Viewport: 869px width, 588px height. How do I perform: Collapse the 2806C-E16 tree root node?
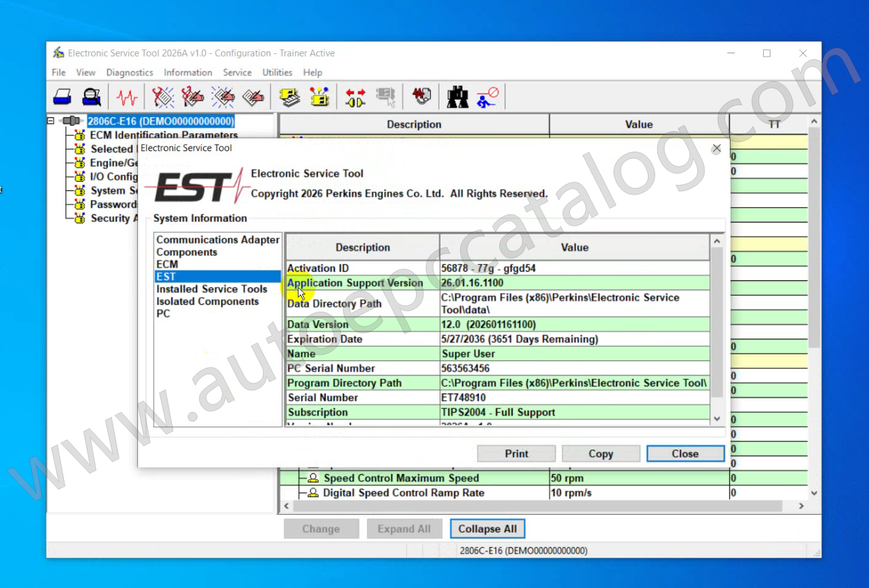pos(51,121)
